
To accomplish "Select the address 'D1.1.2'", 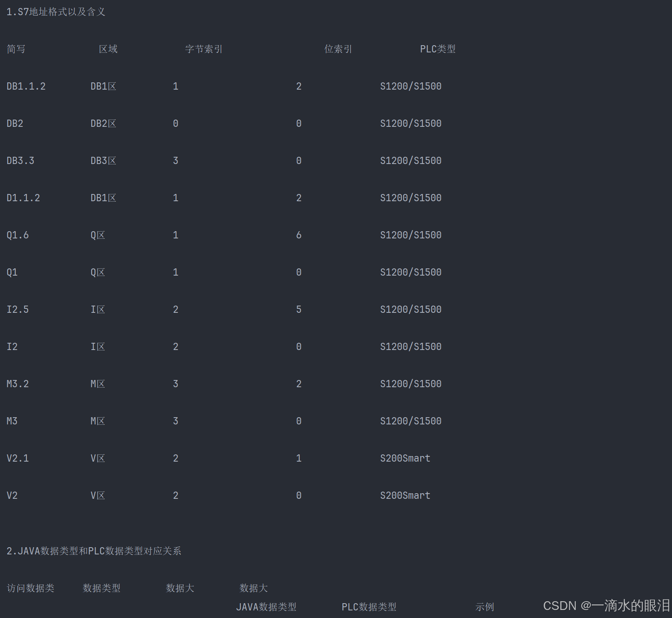I will pyautogui.click(x=23, y=198).
